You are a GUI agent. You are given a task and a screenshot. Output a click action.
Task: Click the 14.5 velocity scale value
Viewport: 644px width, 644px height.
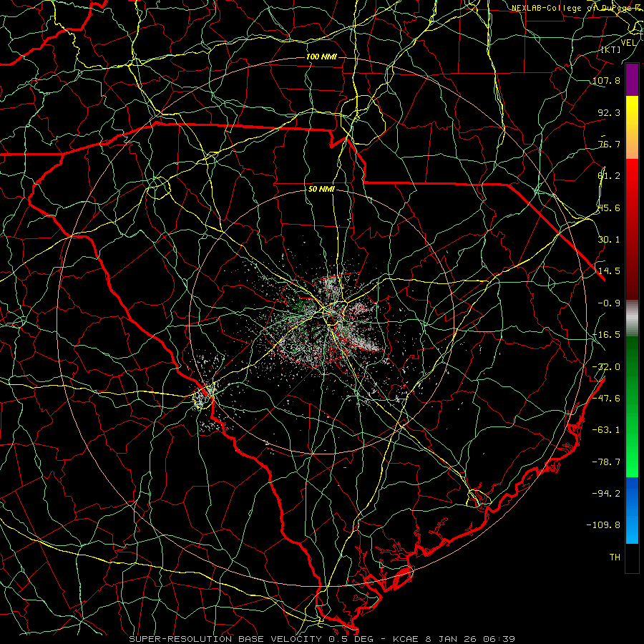tap(609, 271)
